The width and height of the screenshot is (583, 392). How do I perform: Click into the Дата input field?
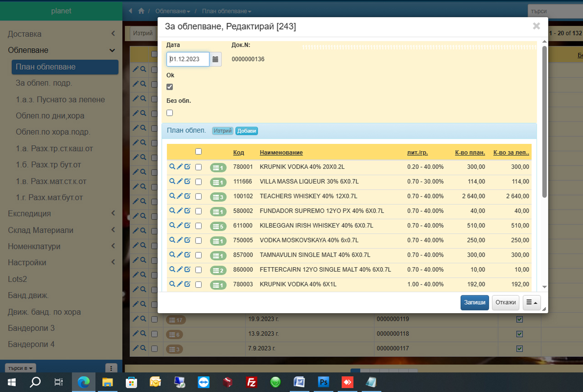coord(188,59)
